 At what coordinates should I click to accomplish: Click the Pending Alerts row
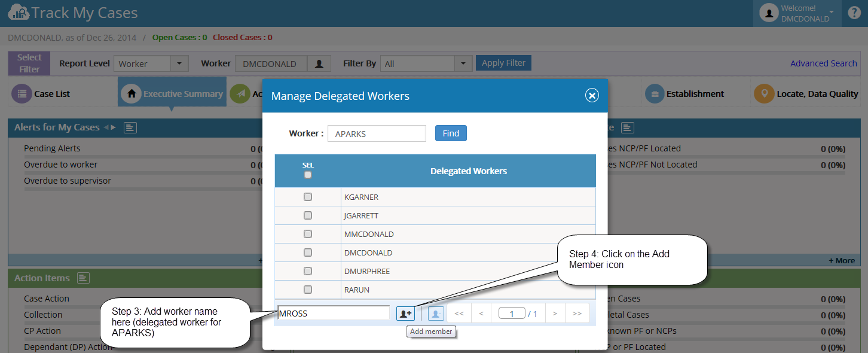click(52, 148)
